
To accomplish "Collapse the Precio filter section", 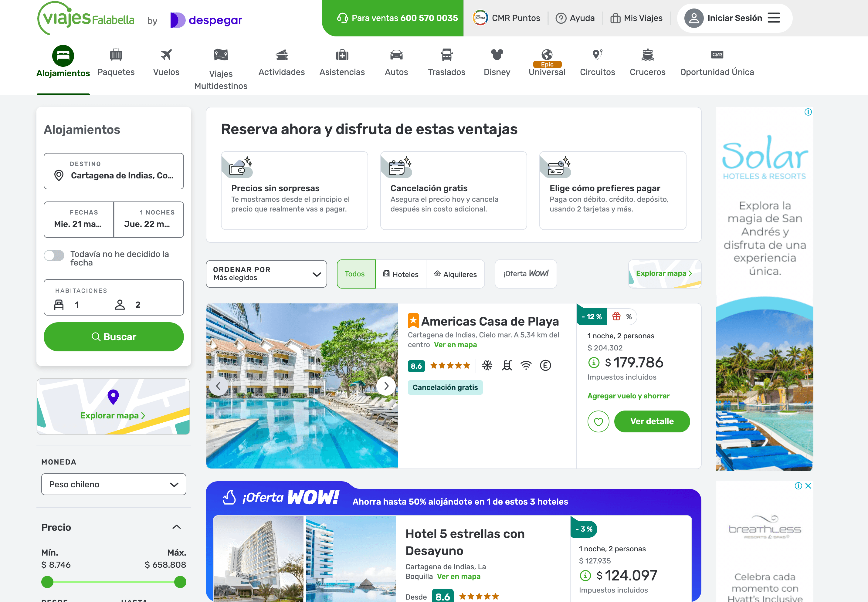I will [x=176, y=526].
